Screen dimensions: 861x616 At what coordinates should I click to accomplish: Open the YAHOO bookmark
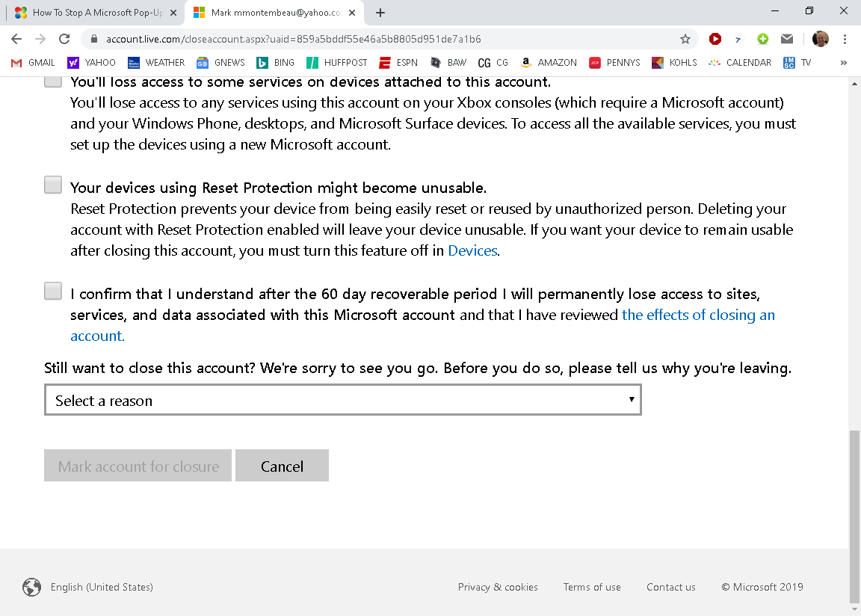point(91,63)
